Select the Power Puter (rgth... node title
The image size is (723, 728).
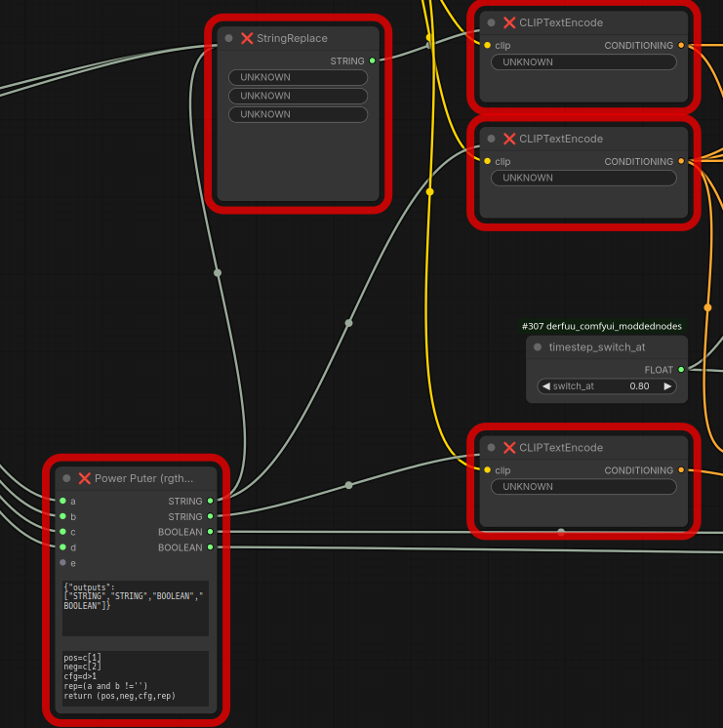tap(144, 478)
